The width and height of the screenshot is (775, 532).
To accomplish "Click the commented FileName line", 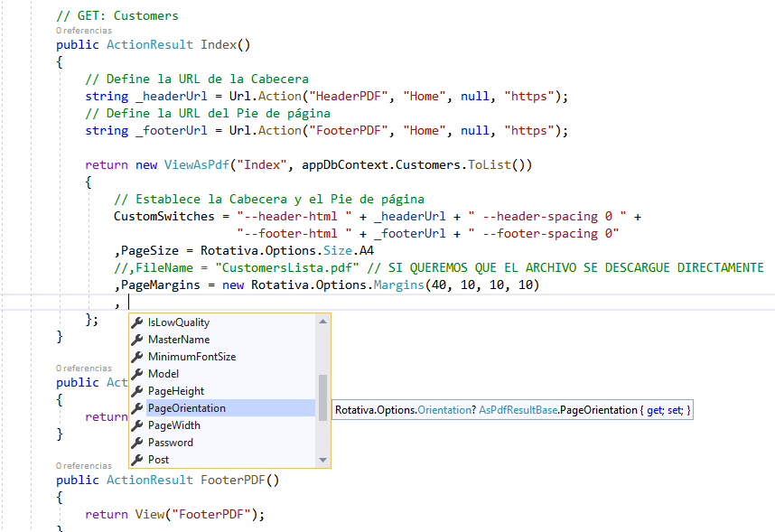I will coord(439,267).
